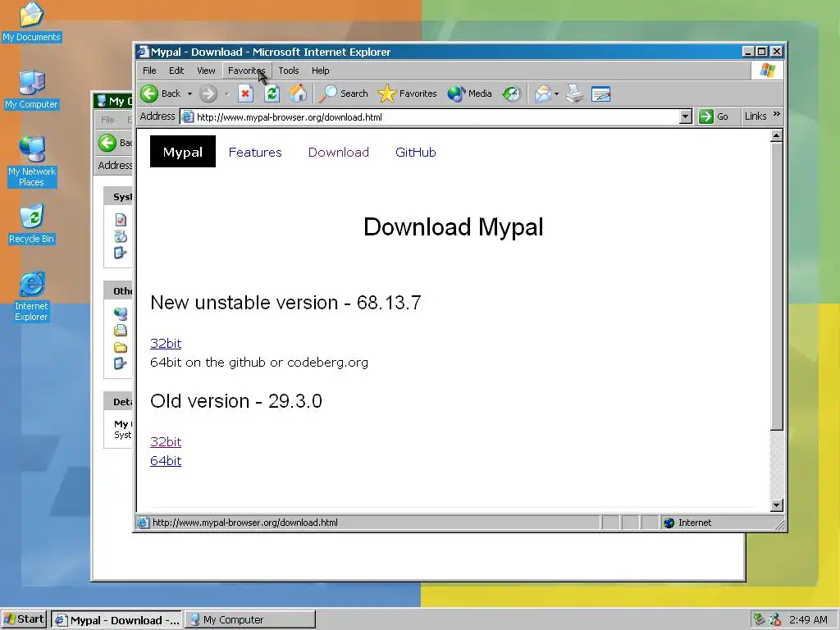Click the 2:49 AM system clock

[x=808, y=620]
